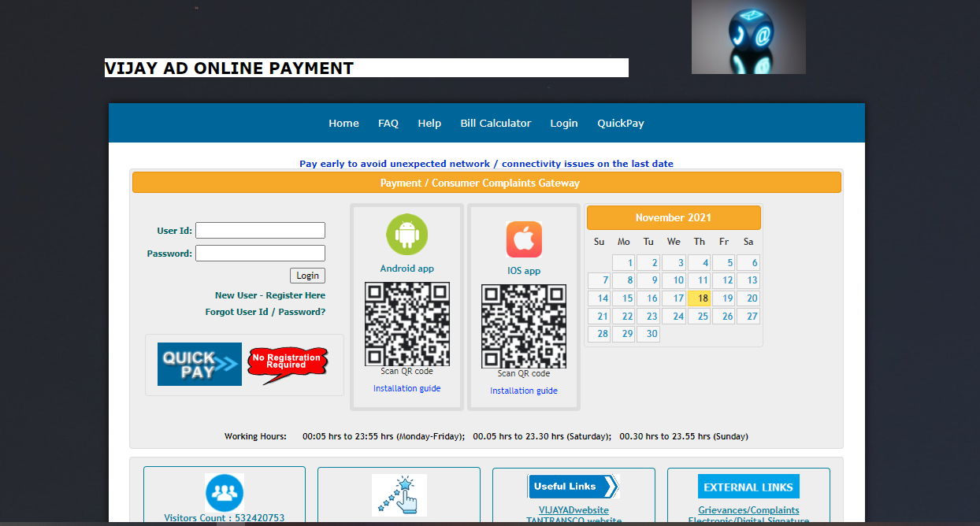Screen dimensions: 980x526
Task: Click the glowing dice logo image
Action: pyautogui.click(x=748, y=37)
